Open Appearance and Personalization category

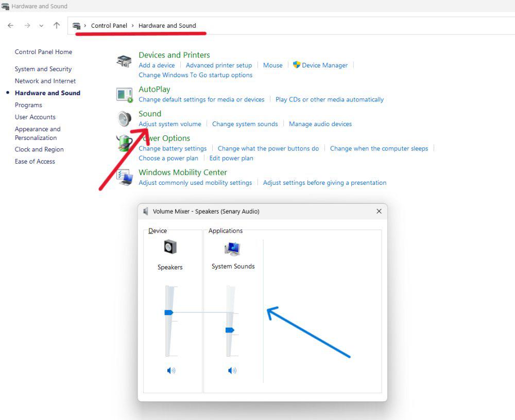coord(38,133)
